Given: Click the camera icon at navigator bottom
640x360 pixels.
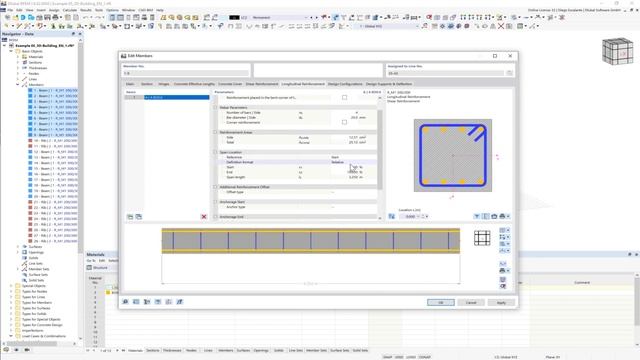Looking at the screenshot, I should (27, 350).
